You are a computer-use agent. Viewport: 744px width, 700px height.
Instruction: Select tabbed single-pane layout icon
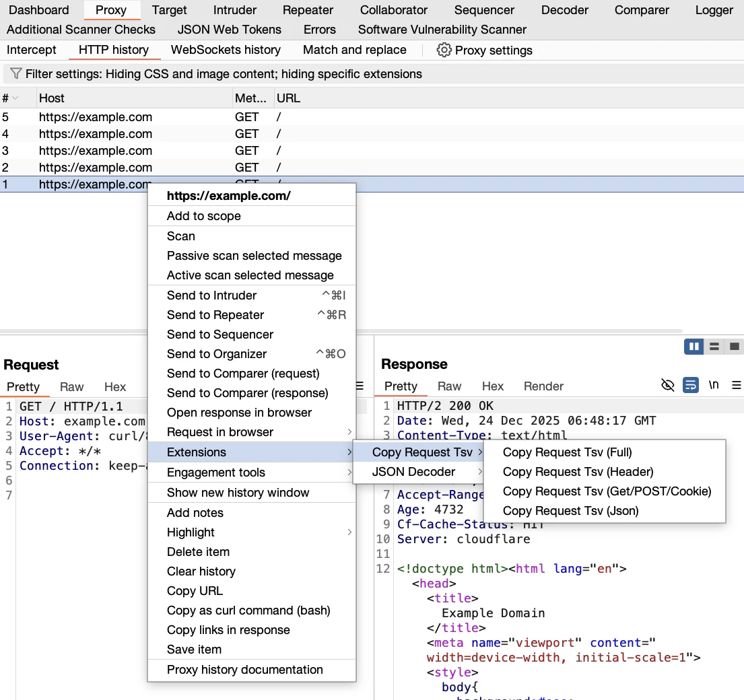(734, 347)
